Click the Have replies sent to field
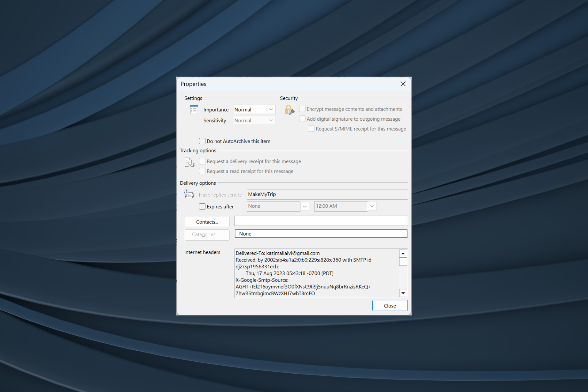This screenshot has width=588, height=392. click(x=327, y=194)
